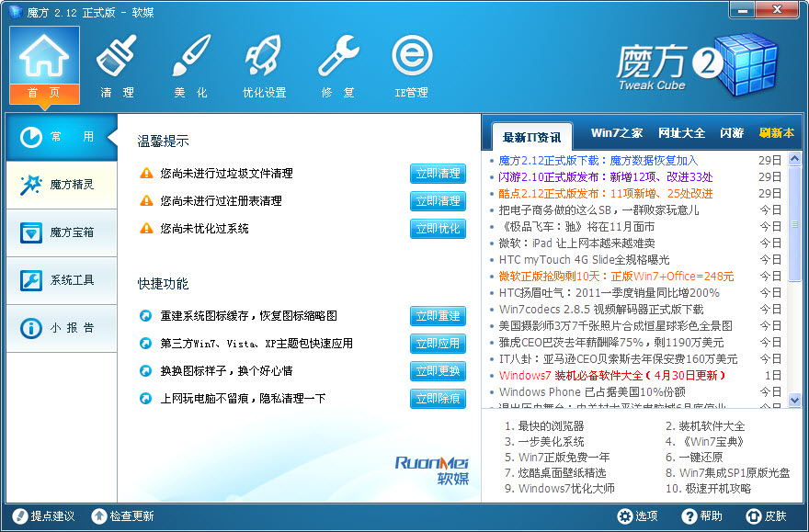Open news HTC myTouch 4G Slide全规格曝光
809x532 pixels.
(584, 260)
